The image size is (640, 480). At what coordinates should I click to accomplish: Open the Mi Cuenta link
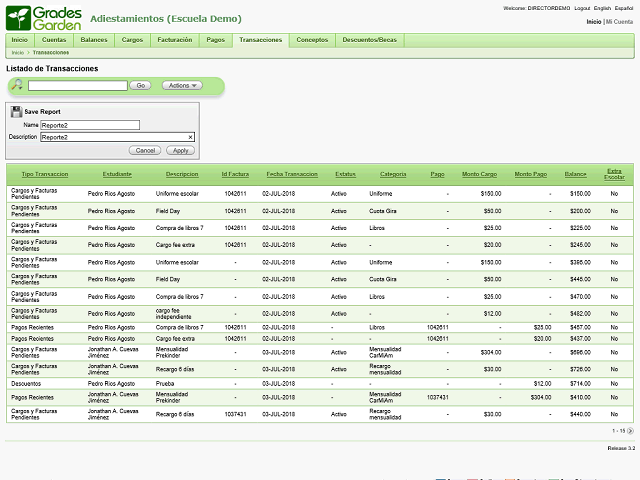pos(619,21)
